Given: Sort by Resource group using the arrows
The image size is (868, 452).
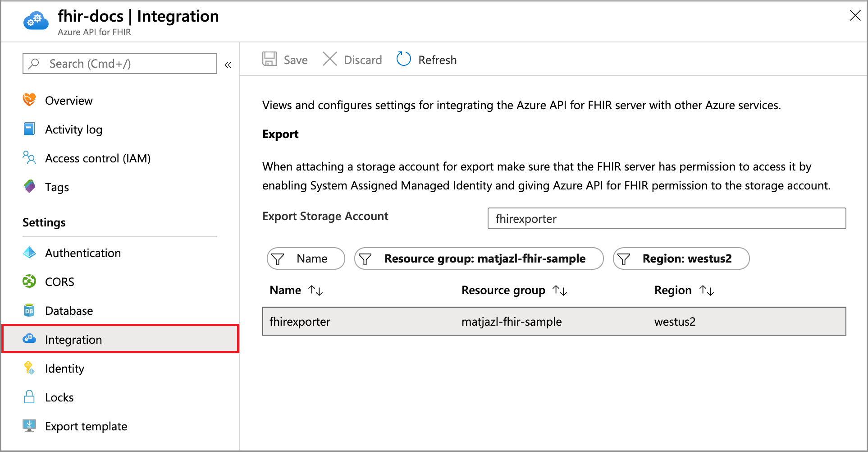Looking at the screenshot, I should (x=560, y=291).
